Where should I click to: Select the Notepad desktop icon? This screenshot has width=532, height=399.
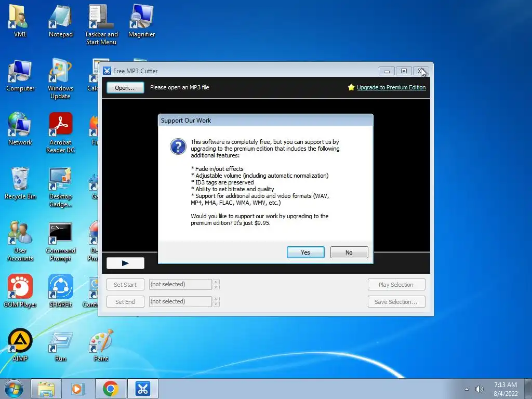pos(60,20)
